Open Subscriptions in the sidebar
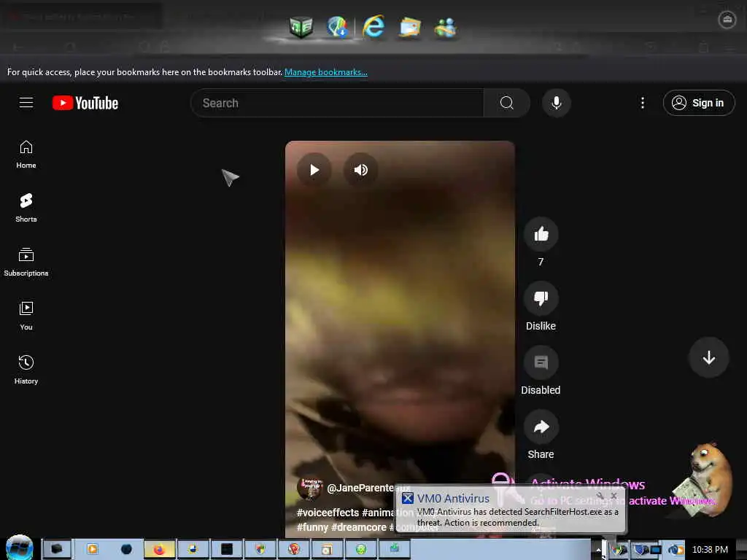747x560 pixels. [26, 262]
